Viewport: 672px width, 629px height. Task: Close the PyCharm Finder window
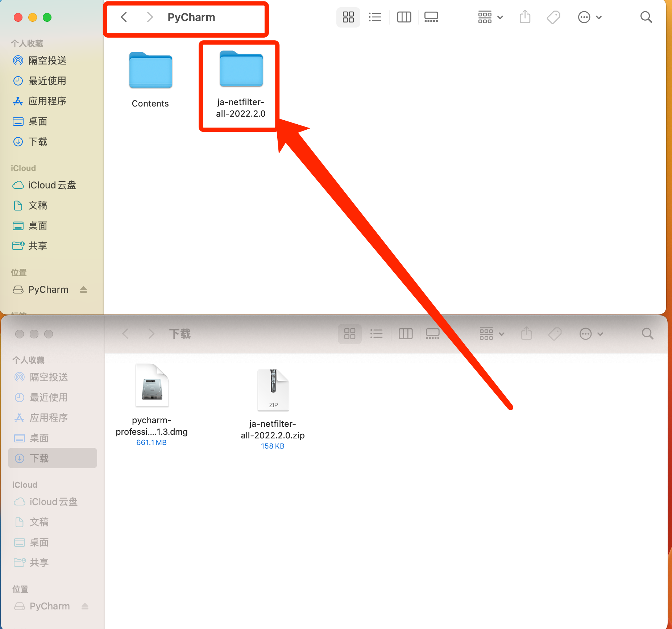18,17
